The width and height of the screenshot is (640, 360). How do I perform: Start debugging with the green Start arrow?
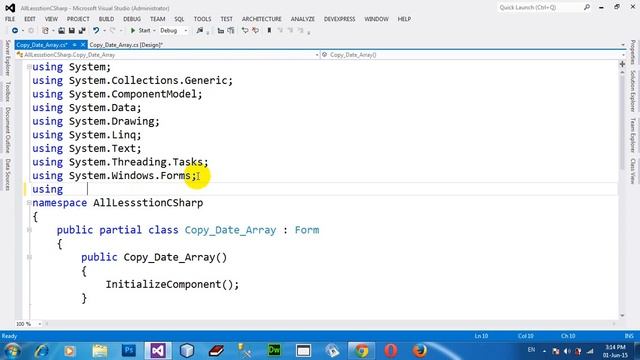click(x=133, y=31)
